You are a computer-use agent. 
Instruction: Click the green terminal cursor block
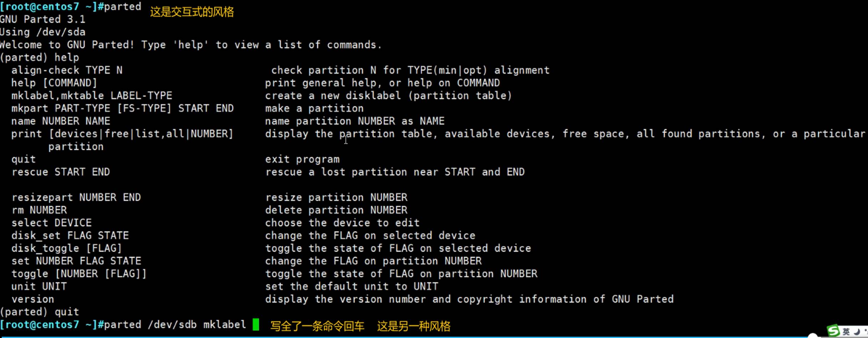coord(256,324)
